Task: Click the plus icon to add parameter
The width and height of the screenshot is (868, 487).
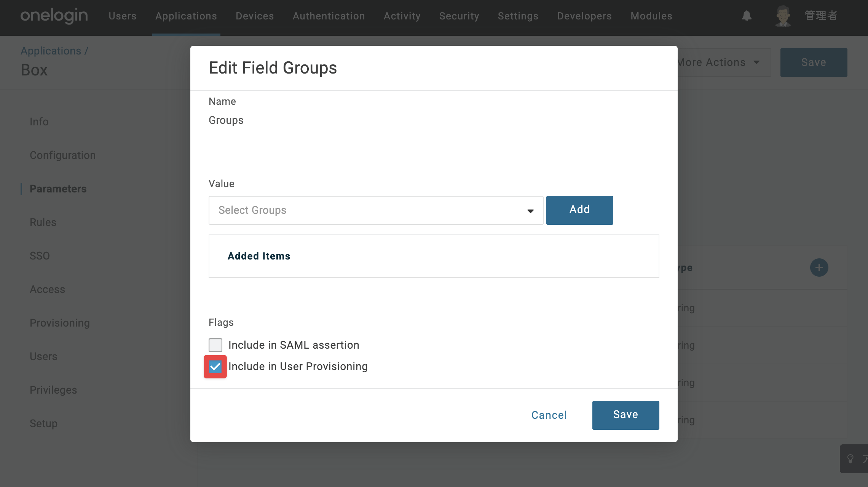Action: [x=819, y=268]
